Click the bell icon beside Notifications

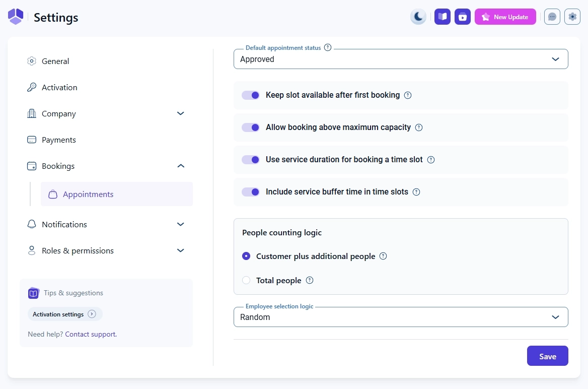[x=31, y=224]
